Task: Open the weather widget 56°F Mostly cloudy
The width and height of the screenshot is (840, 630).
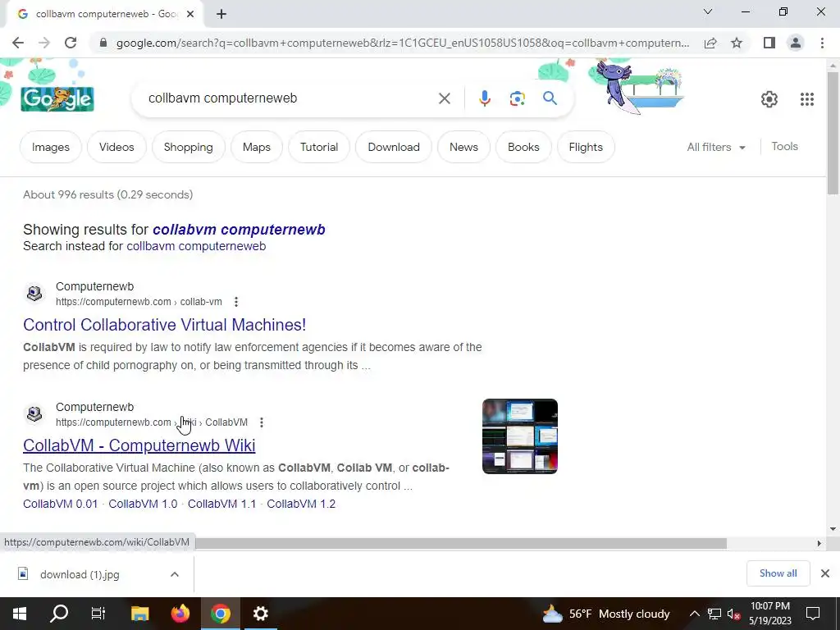Action: [x=606, y=614]
